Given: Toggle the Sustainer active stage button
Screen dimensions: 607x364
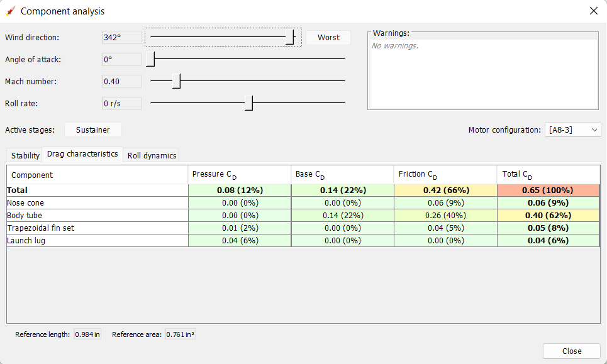Looking at the screenshot, I should [93, 130].
